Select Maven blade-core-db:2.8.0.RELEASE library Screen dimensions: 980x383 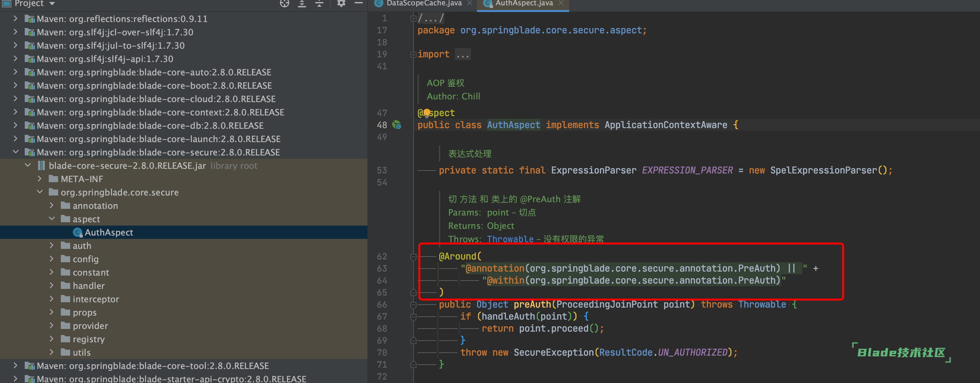[150, 125]
